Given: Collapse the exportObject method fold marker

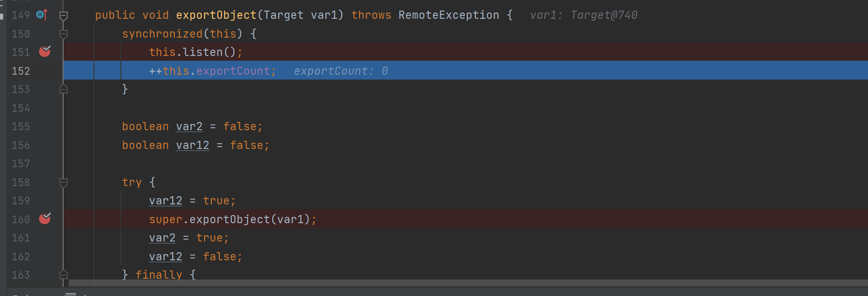Looking at the screenshot, I should (63, 15).
